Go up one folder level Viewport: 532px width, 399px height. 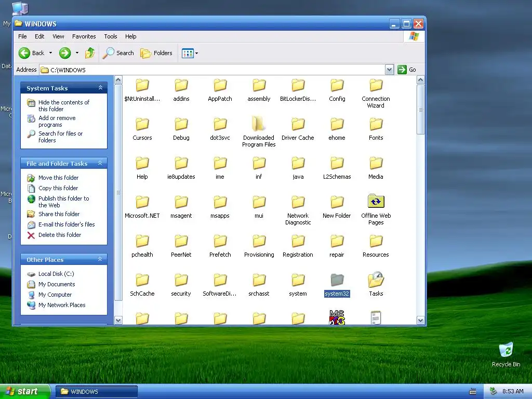point(90,53)
